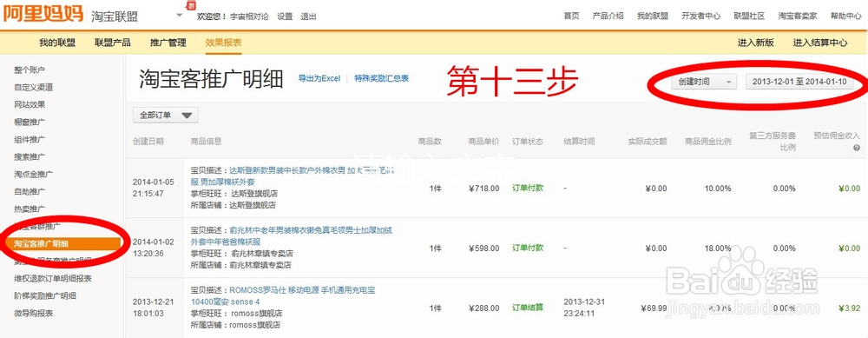Click the price ¥288.00
This screenshot has width=868, height=338.
(483, 308)
